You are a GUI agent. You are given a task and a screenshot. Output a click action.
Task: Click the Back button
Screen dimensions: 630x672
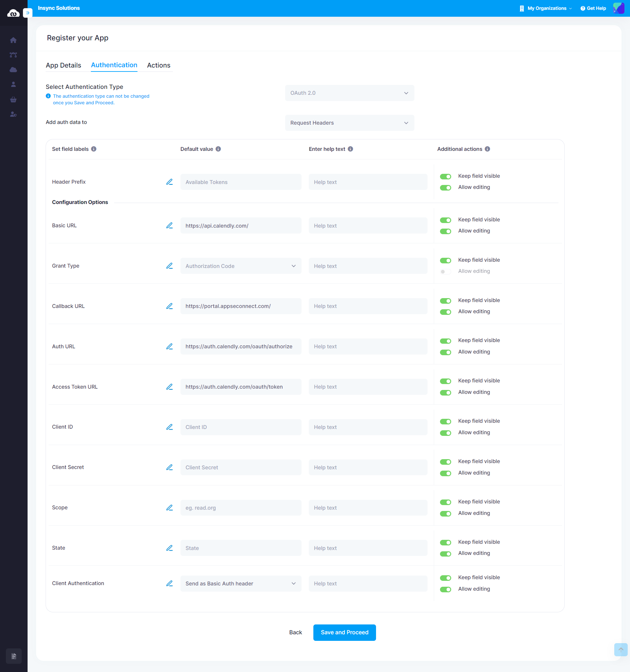[x=295, y=632]
